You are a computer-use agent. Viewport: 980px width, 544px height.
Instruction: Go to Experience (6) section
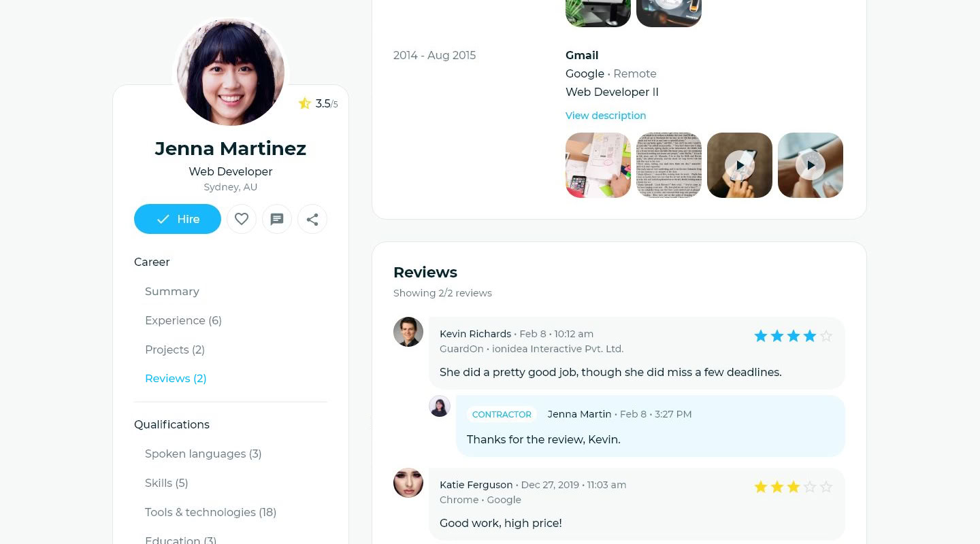tap(183, 320)
